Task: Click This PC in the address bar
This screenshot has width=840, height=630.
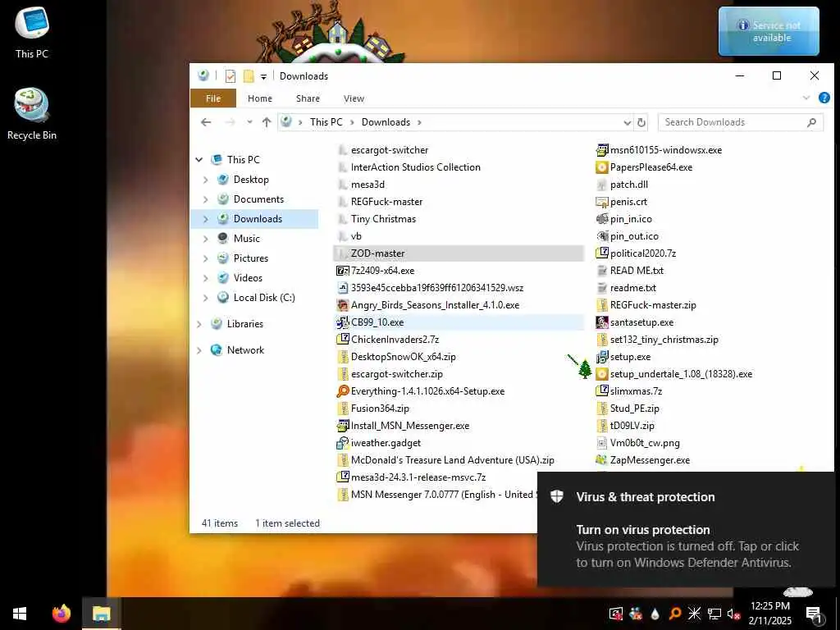Action: tap(326, 122)
